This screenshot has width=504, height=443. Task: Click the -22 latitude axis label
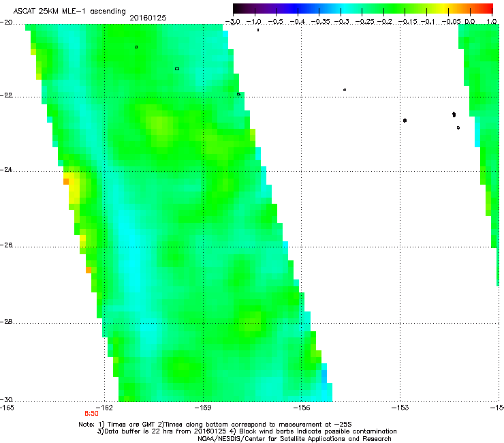tap(6, 95)
